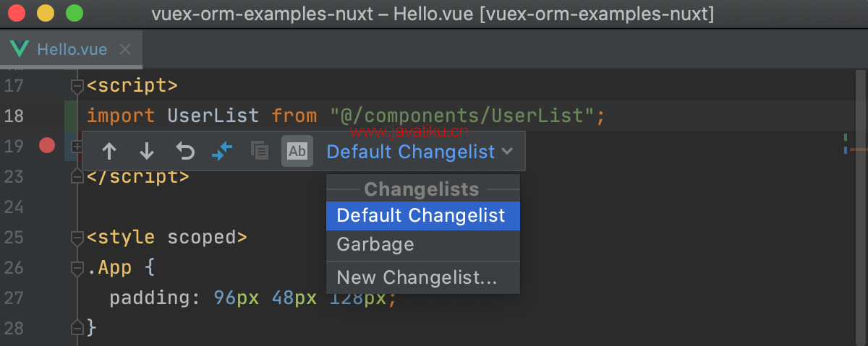The height and width of the screenshot is (346, 868).
Task: Close the Hello.vue tab
Action: [125, 49]
